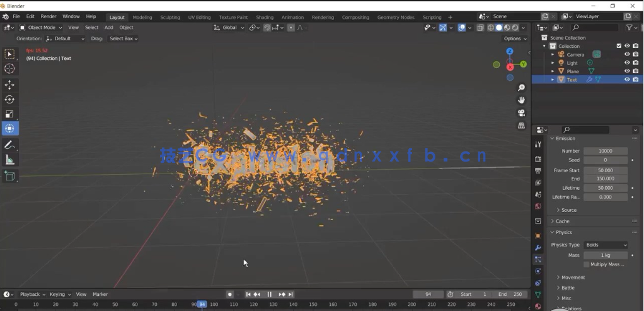This screenshot has width=644, height=311.
Task: Open the Scene properties tab
Action: click(x=538, y=194)
